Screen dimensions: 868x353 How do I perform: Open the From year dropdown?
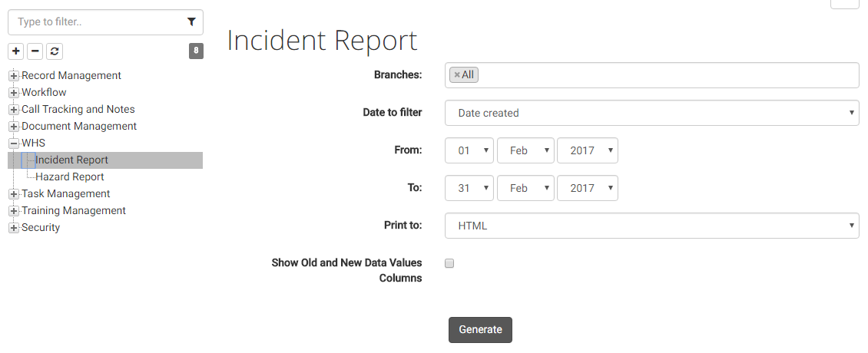pyautogui.click(x=588, y=150)
